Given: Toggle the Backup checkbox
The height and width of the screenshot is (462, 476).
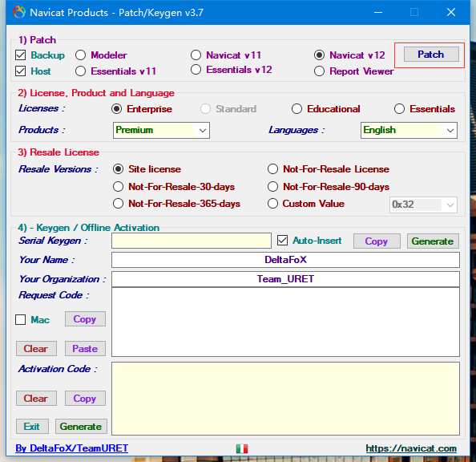Looking at the screenshot, I should [x=20, y=55].
